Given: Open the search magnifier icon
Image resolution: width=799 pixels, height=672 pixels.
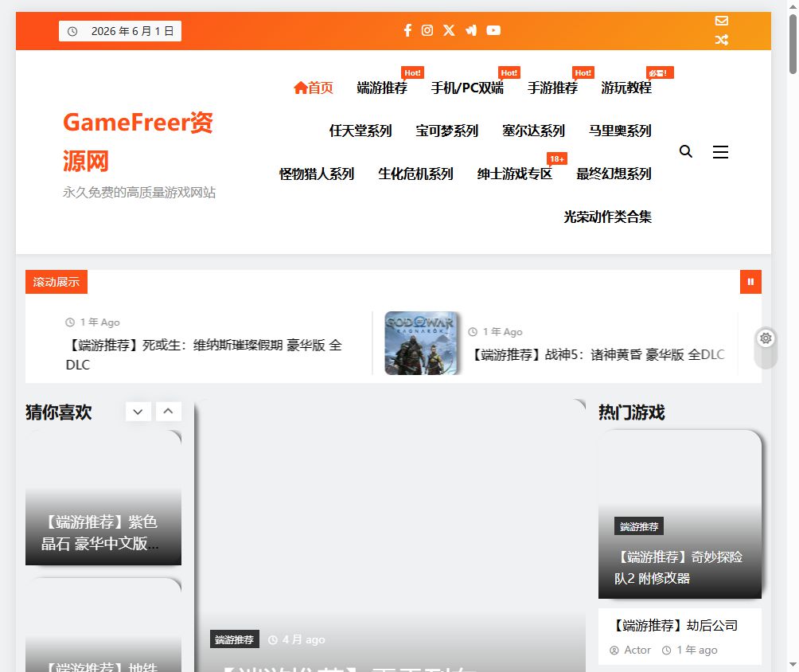Looking at the screenshot, I should tap(686, 151).
